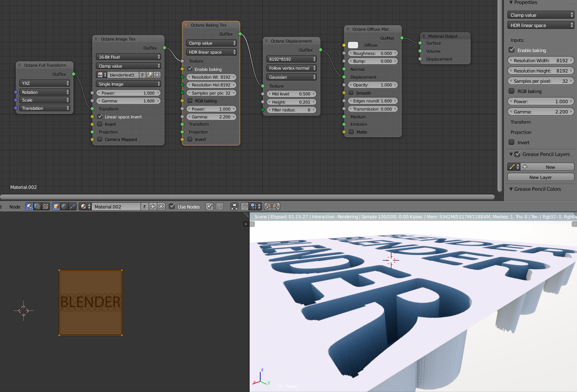
Task: Click the Samples per pixel field in Properties
Action: pos(541,81)
